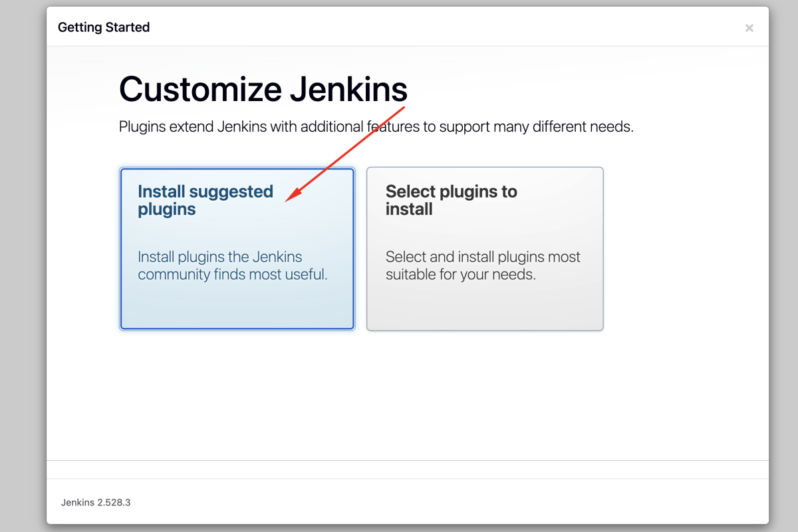Click the gray backdrop left of dialog

(x=23, y=266)
